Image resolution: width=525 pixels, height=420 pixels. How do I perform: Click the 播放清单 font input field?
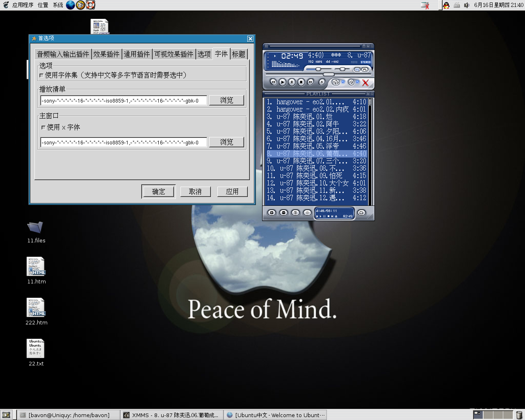[x=123, y=100]
